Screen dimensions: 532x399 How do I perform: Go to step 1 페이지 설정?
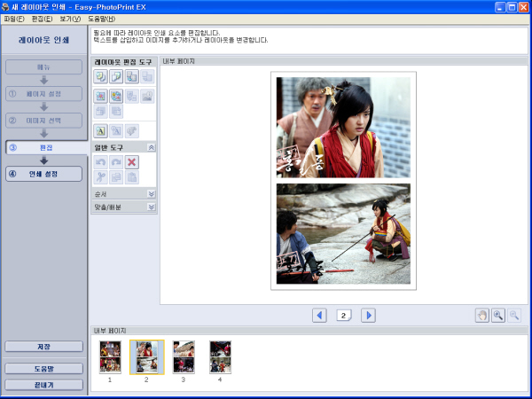(43, 94)
